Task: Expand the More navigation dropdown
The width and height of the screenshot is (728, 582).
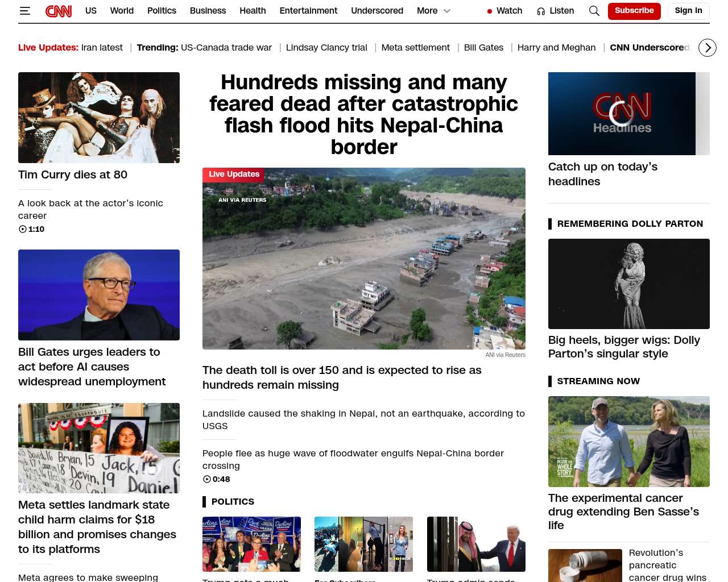Action: click(433, 11)
